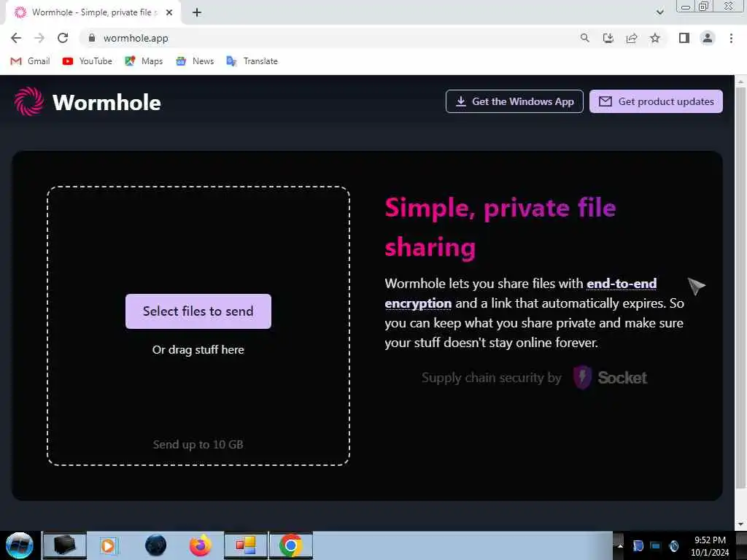This screenshot has width=747, height=560.
Task: Click Get product updates button
Action: click(x=656, y=101)
